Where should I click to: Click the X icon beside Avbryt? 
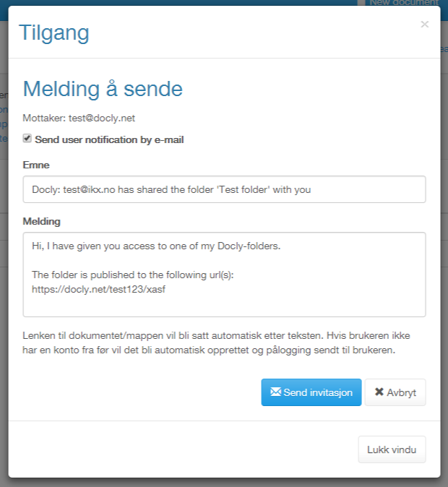click(379, 392)
